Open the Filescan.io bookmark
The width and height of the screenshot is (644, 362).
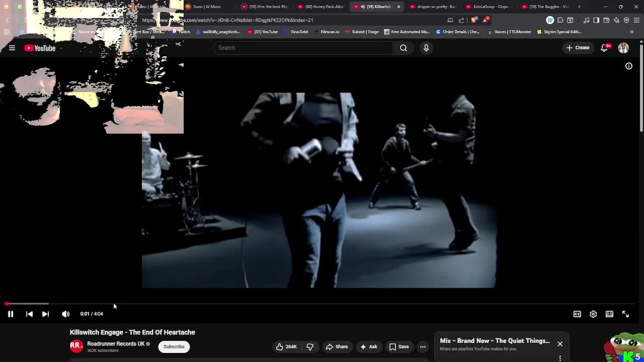point(326,32)
